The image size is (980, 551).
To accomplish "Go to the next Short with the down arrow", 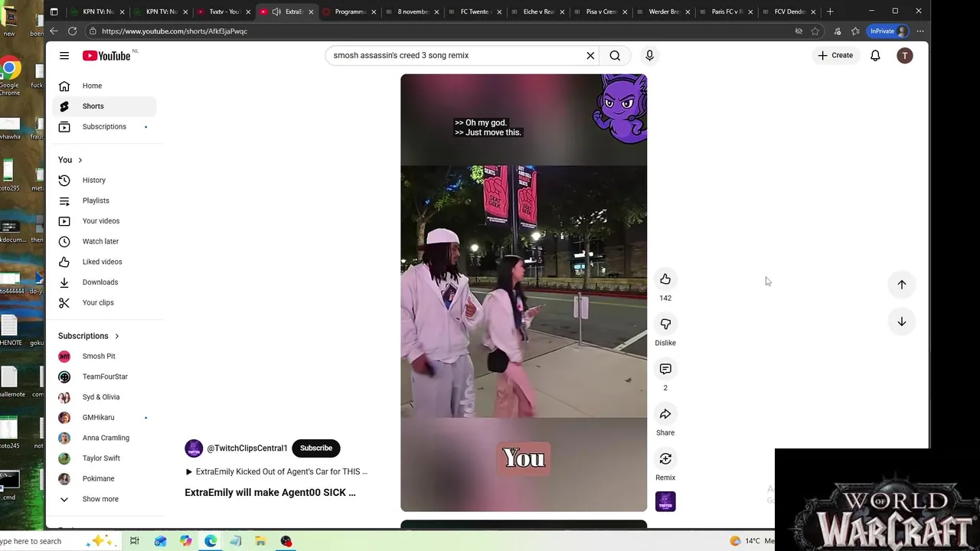I will pos(902,321).
